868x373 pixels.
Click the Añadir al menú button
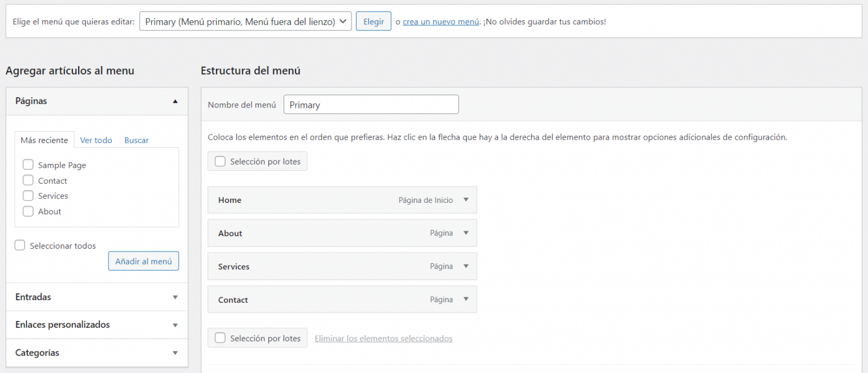(x=143, y=261)
